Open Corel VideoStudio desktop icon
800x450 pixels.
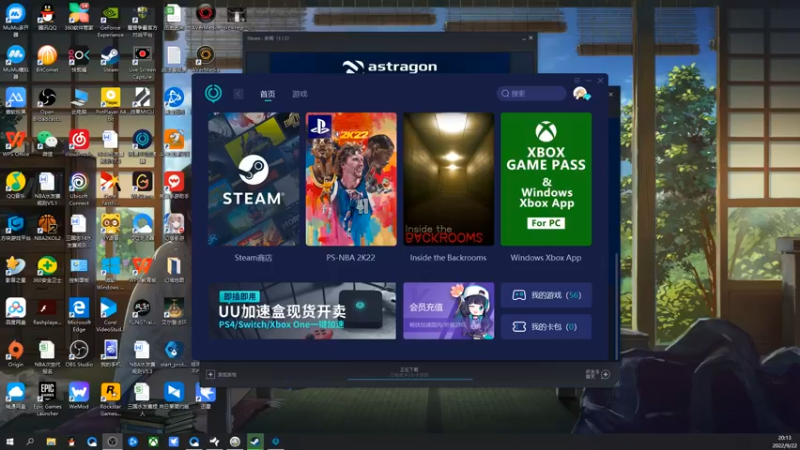tap(110, 315)
